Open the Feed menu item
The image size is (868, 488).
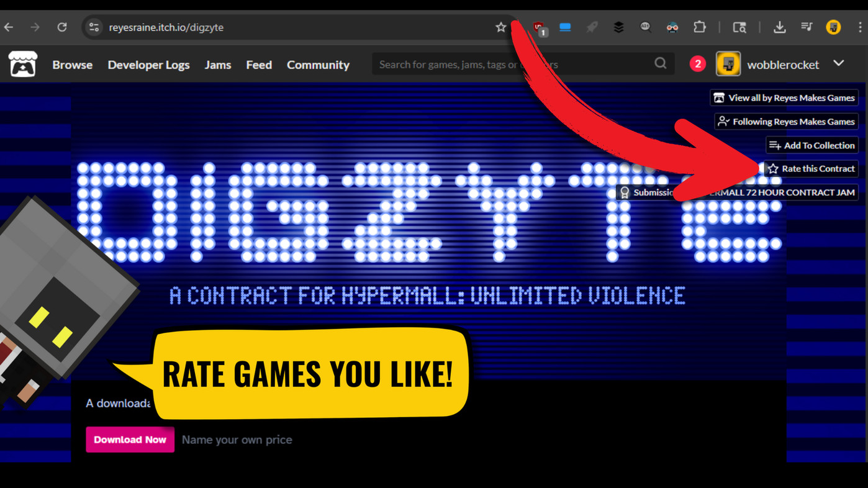point(259,65)
